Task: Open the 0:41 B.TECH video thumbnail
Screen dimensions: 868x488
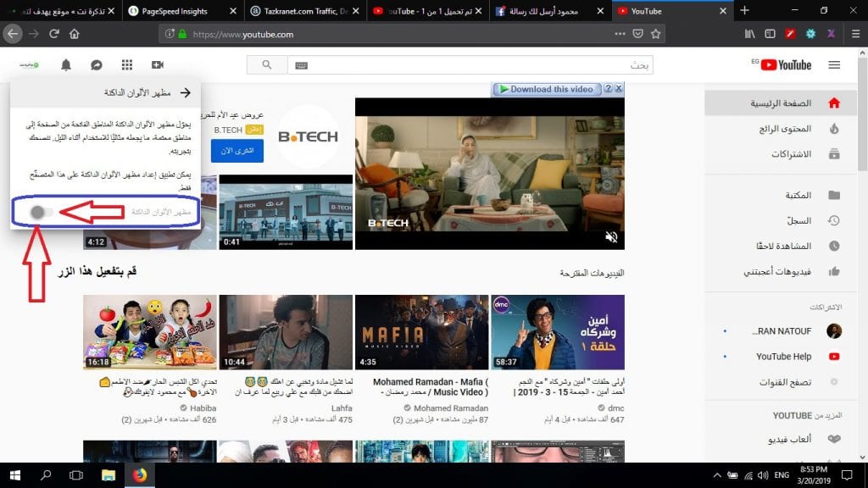Action: tap(286, 212)
